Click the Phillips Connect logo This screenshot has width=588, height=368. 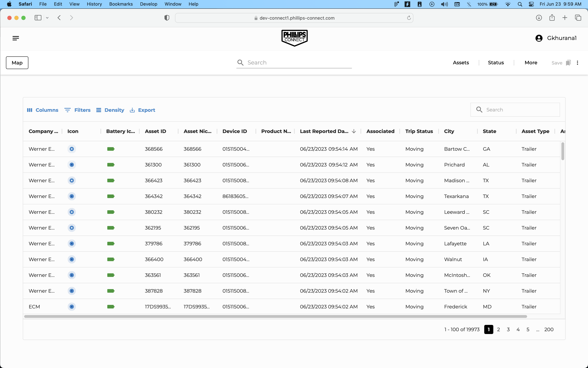295,38
